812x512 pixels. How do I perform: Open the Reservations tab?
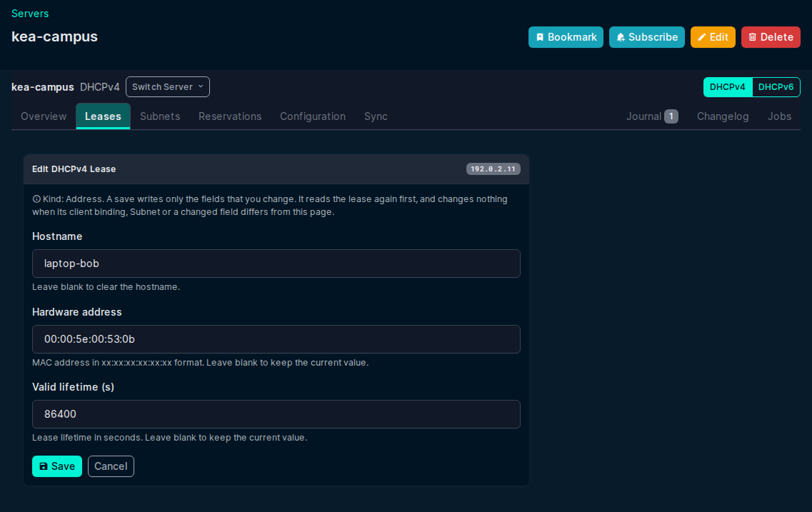(x=230, y=116)
